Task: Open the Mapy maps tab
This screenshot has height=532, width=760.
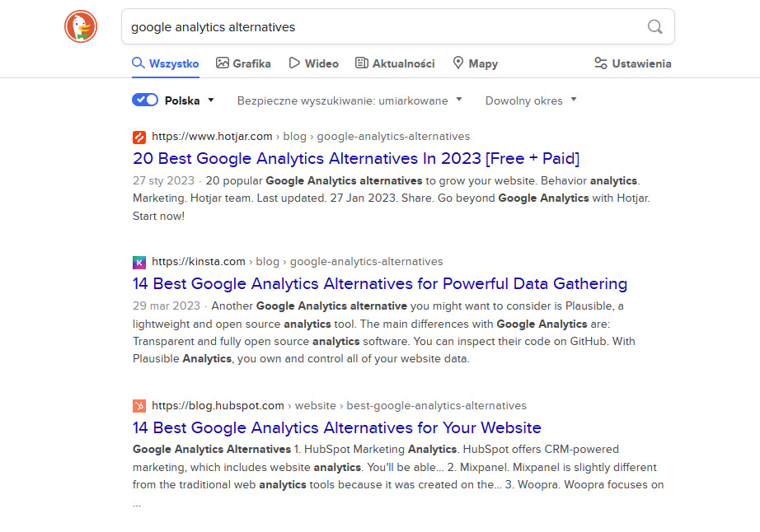Action: 475,63
